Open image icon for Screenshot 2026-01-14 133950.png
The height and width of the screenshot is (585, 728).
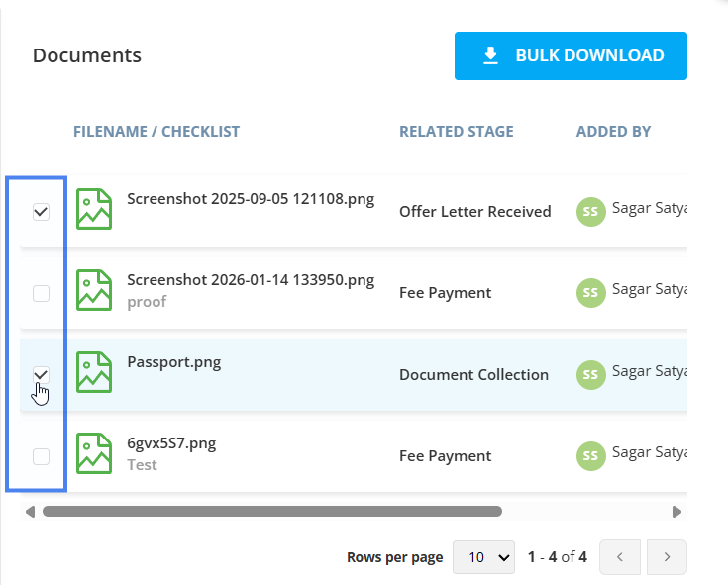tap(94, 290)
